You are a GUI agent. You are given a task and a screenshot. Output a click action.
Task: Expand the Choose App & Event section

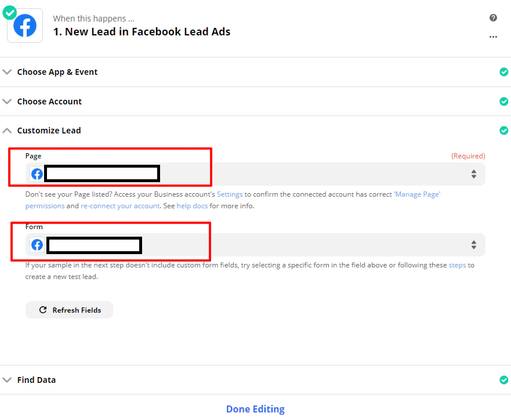coord(7,72)
